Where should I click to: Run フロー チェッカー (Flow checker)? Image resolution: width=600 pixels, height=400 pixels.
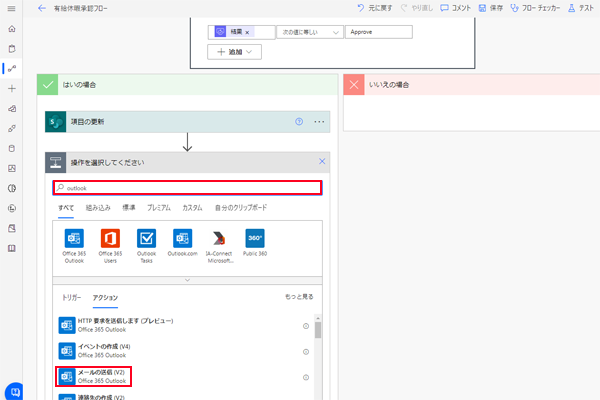pyautogui.click(x=535, y=8)
